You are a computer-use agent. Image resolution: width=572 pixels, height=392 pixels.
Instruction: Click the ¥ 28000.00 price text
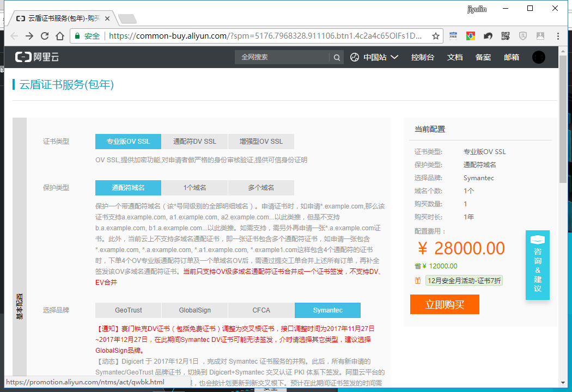461,248
